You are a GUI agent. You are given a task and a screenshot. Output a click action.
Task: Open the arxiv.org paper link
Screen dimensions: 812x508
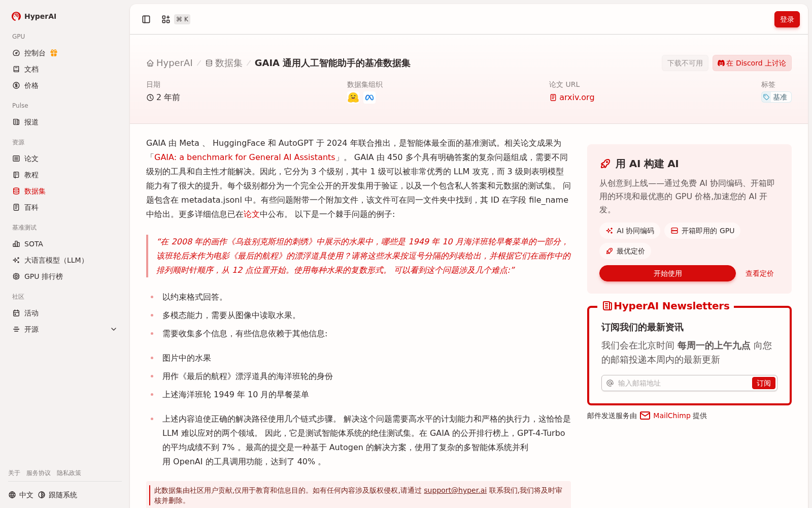point(572,98)
